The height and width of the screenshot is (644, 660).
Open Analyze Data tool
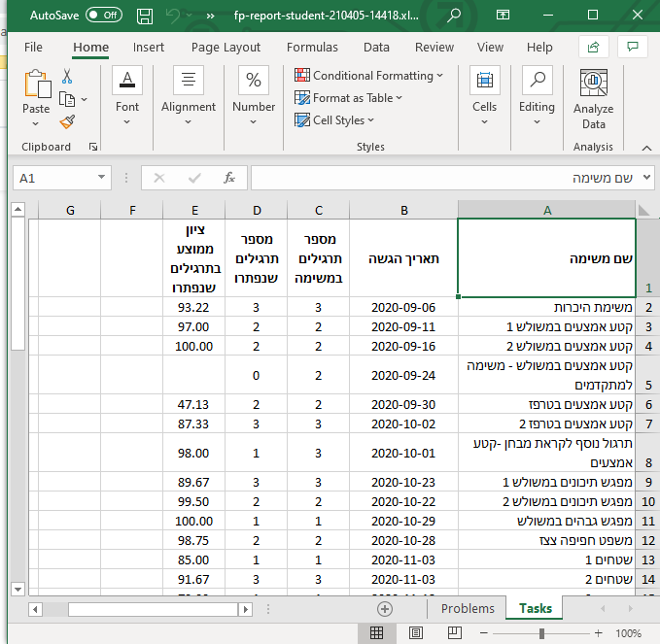click(593, 99)
